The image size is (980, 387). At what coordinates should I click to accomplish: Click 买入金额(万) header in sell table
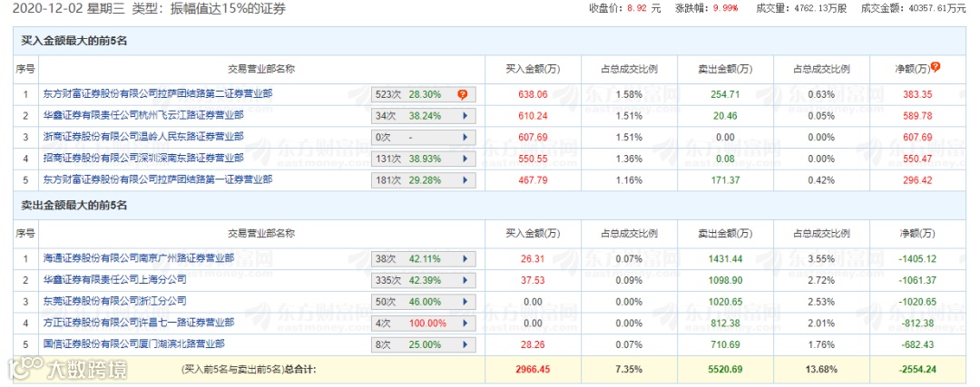pyautogui.click(x=534, y=234)
